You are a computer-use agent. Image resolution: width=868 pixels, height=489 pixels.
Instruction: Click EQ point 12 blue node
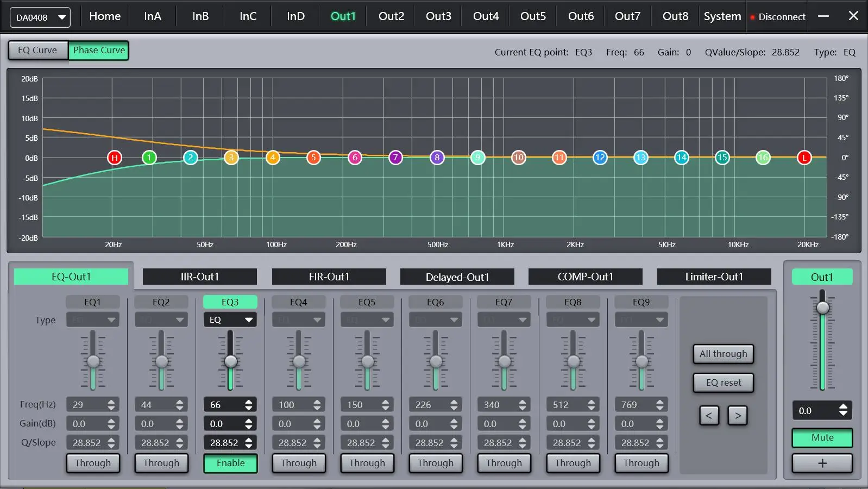[600, 158]
